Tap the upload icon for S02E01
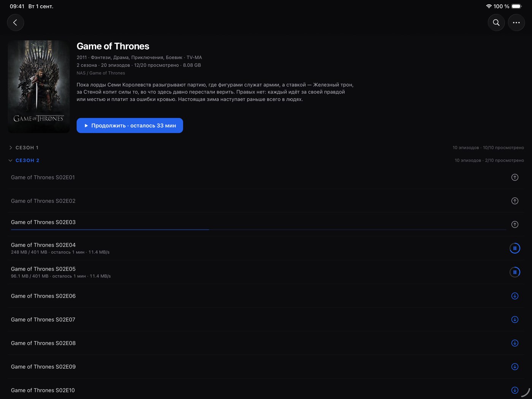 click(x=515, y=177)
